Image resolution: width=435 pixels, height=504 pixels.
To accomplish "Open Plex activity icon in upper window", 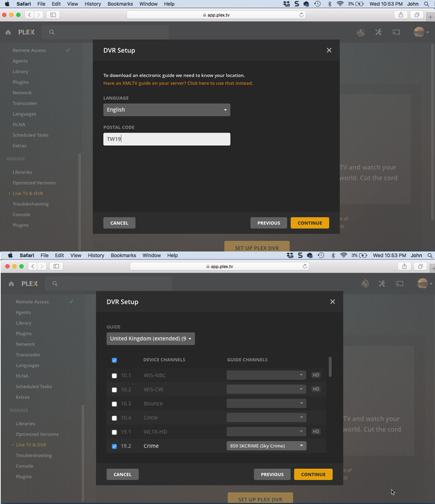I will 361,32.
